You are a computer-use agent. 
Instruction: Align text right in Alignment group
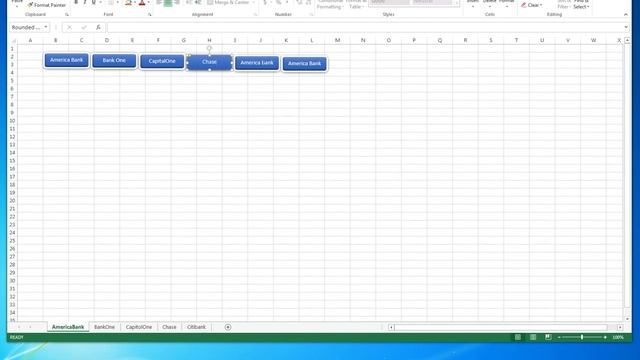tap(177, 2)
